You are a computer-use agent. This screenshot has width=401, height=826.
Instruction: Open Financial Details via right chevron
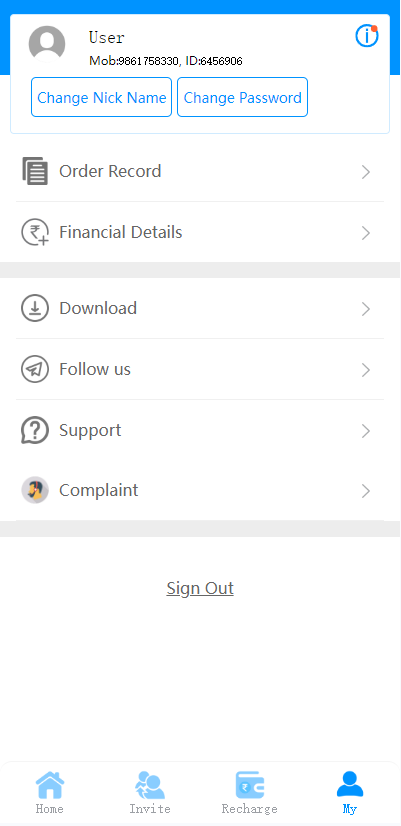coord(366,233)
